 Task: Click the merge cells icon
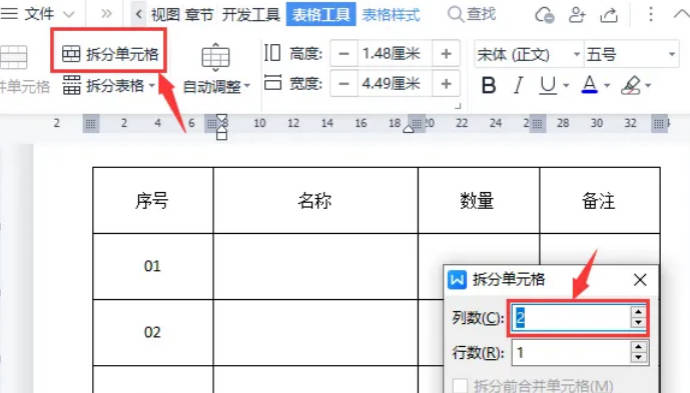click(13, 57)
